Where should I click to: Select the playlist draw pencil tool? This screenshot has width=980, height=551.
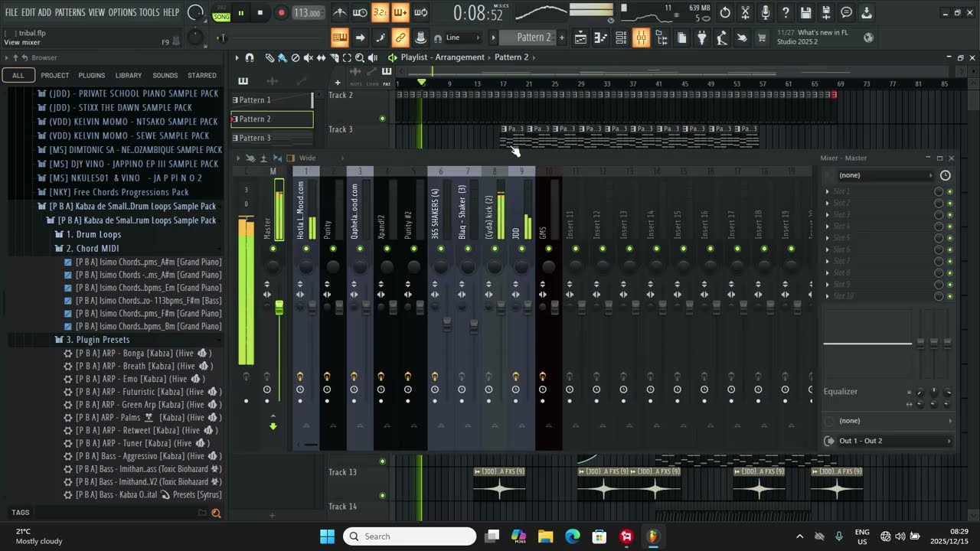point(270,57)
